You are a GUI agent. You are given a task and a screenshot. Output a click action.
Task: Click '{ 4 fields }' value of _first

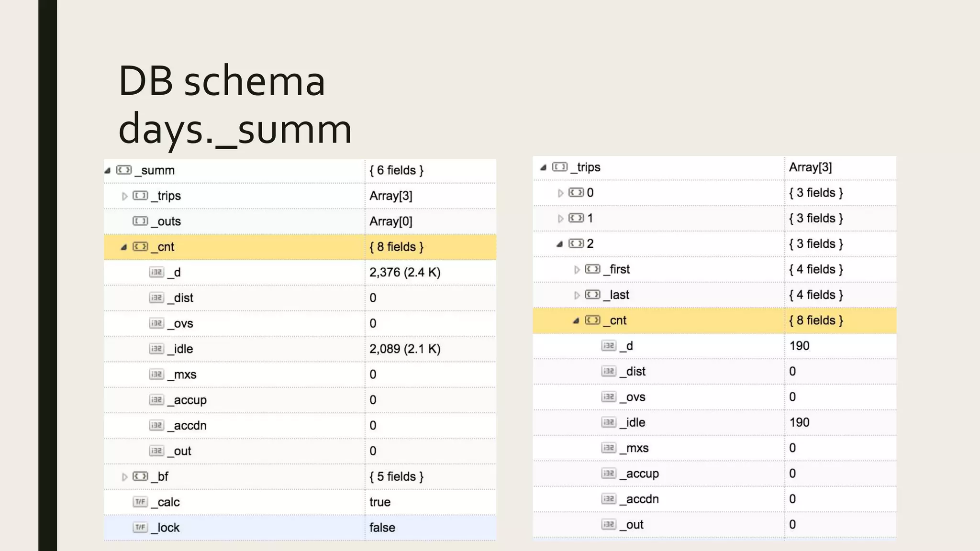816,269
